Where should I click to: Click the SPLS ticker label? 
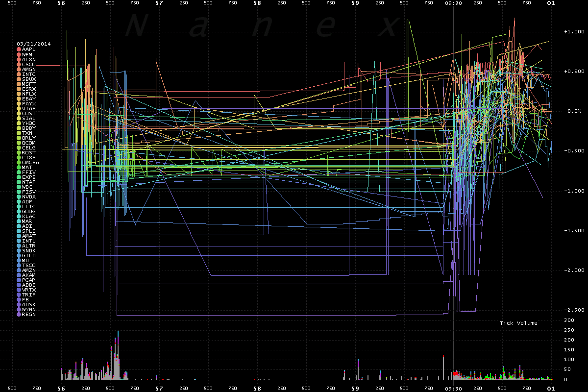(29, 231)
